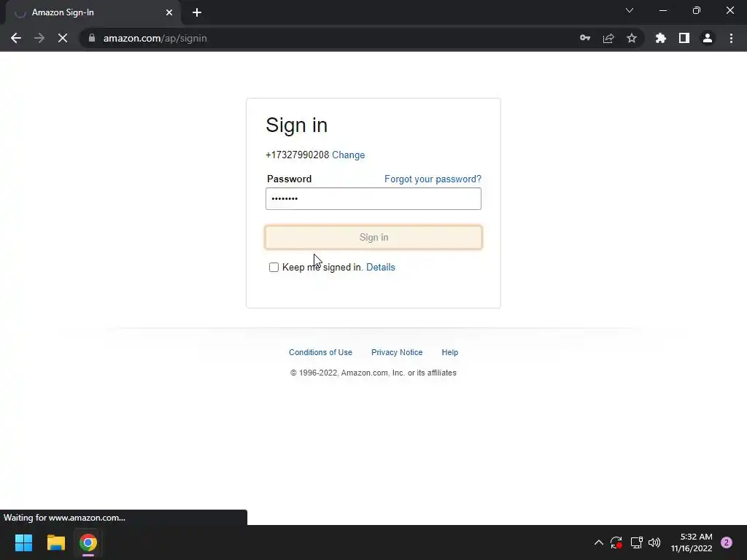Restore down the Chrome window
The width and height of the screenshot is (747, 560).
[697, 10]
